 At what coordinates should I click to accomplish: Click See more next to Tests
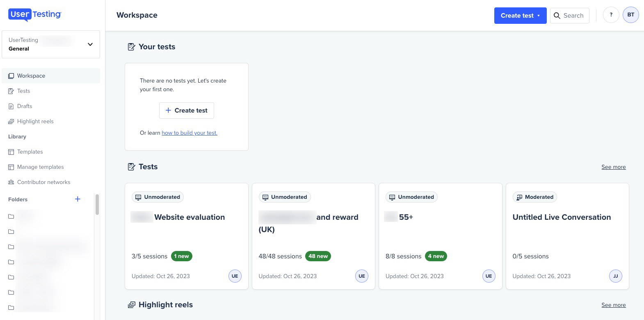(x=613, y=167)
